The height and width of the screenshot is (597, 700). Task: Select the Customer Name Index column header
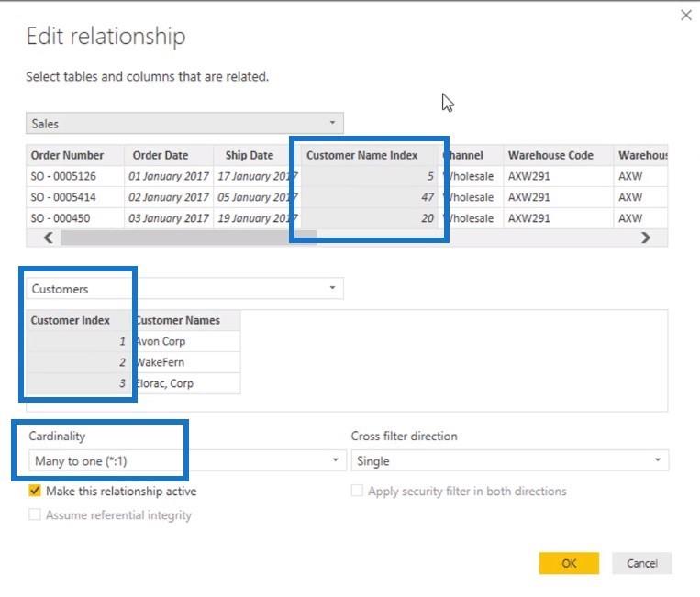point(369,155)
